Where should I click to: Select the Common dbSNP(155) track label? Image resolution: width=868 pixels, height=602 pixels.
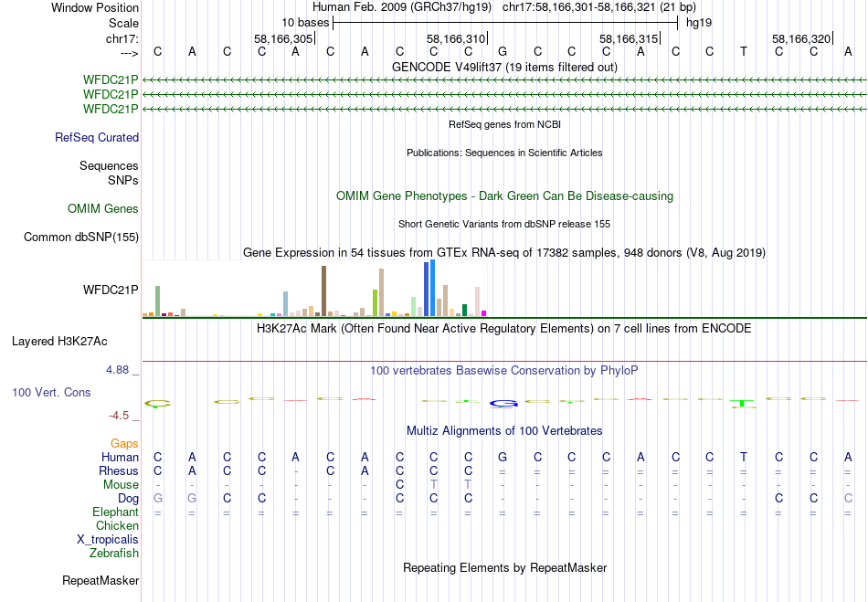coord(81,237)
